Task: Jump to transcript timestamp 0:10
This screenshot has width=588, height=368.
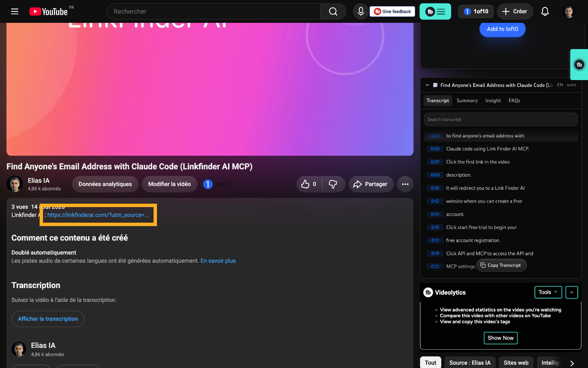Action: (435, 188)
